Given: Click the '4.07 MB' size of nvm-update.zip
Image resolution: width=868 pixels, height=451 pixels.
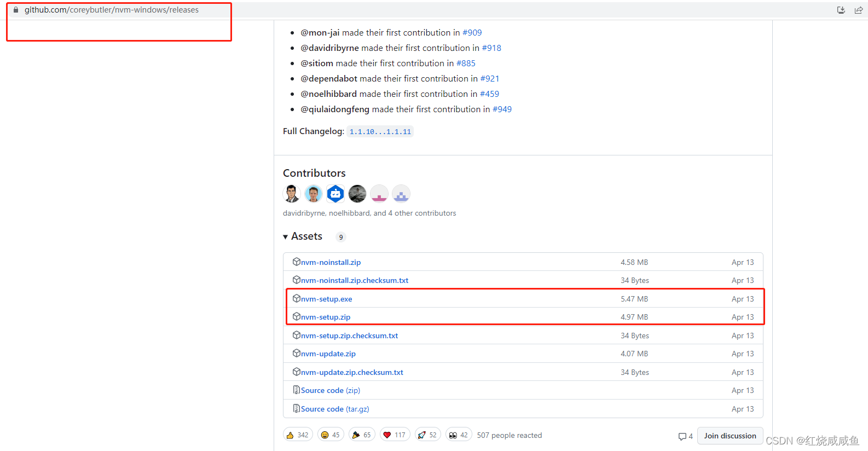Looking at the screenshot, I should 634,354.
